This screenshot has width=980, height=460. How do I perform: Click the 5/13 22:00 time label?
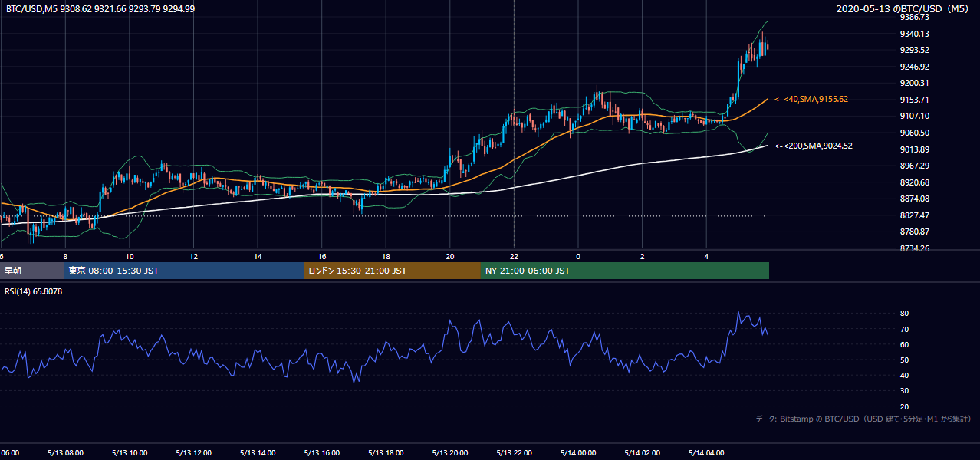point(514,453)
